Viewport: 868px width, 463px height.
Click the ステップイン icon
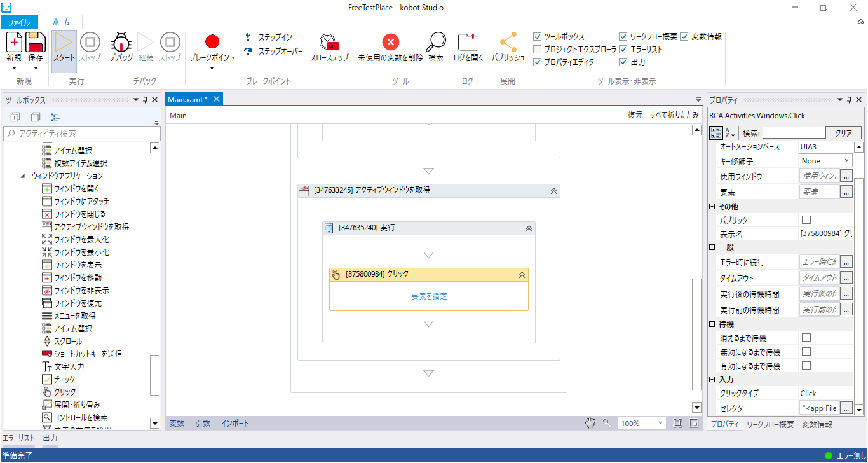pyautogui.click(x=248, y=38)
